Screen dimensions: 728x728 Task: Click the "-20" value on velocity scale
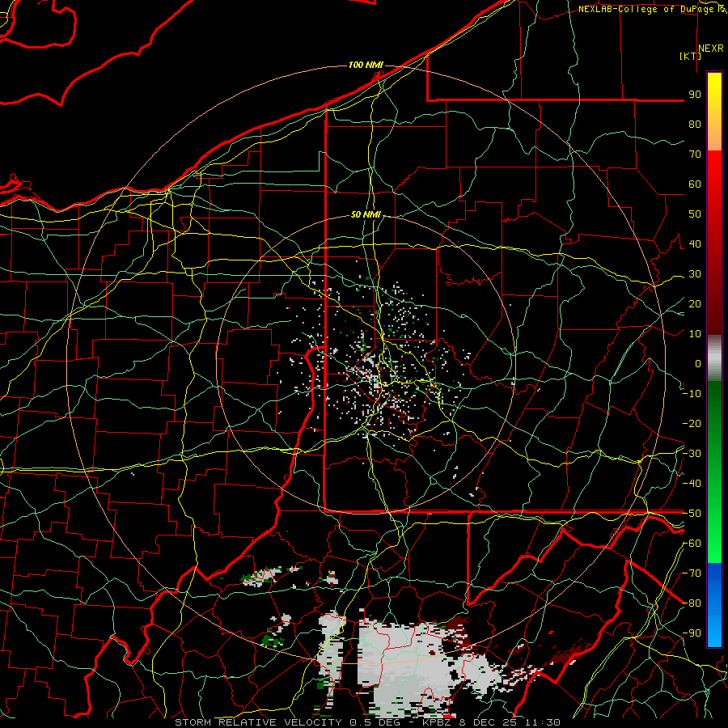(x=692, y=423)
